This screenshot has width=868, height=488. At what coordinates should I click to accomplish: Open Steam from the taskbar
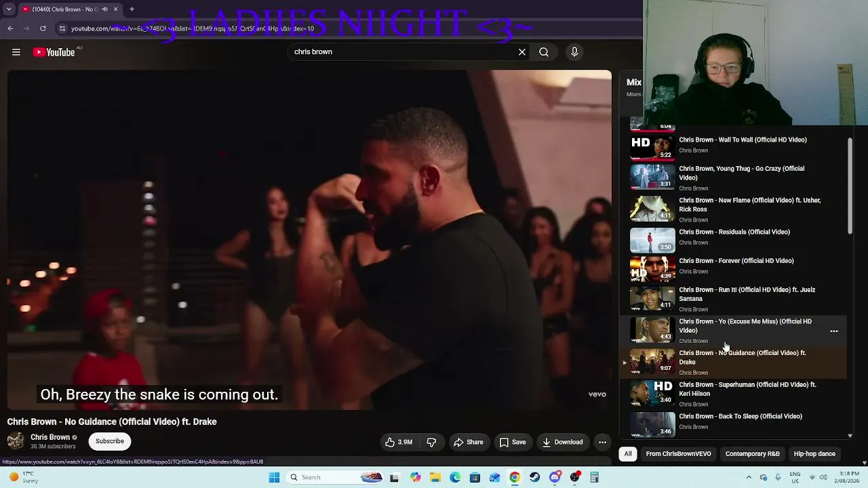pyautogui.click(x=535, y=478)
